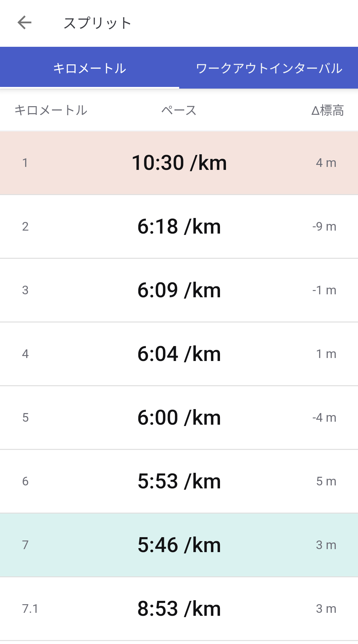Tap the 5 m elevation value
The height and width of the screenshot is (644, 358).
pyautogui.click(x=326, y=481)
